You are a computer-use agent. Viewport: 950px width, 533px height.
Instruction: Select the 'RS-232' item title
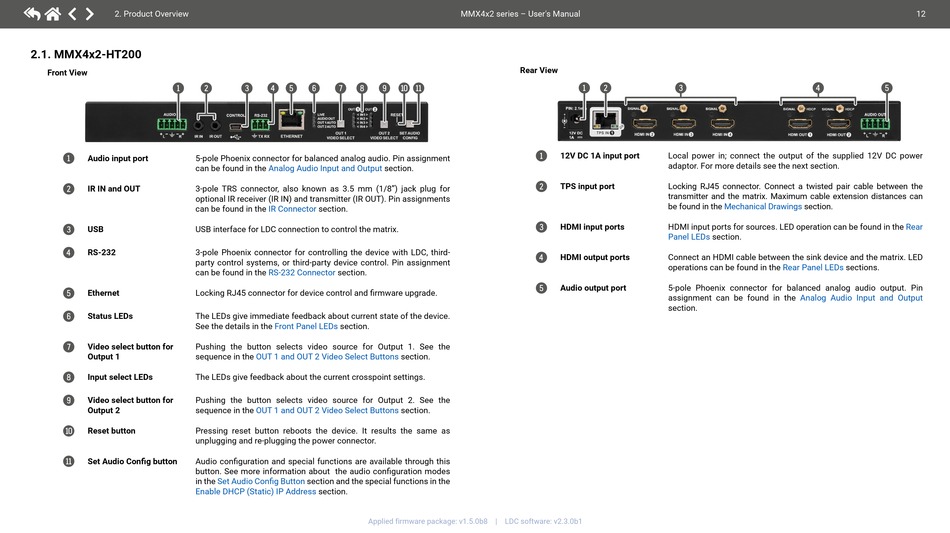pos(101,252)
